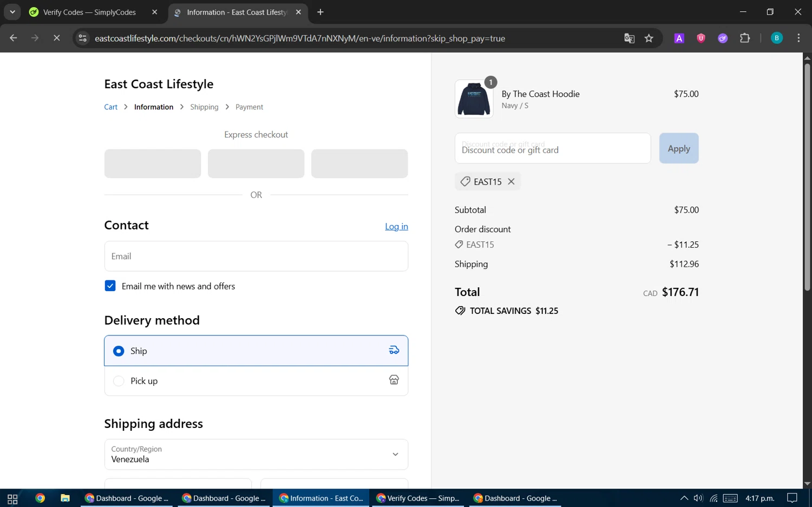Switch to Information - East Co... taskbar window

tap(321, 498)
